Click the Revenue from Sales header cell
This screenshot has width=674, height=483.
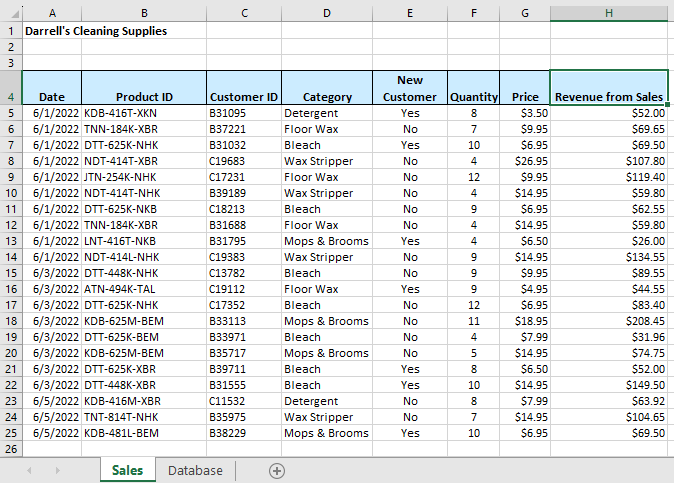click(x=609, y=88)
